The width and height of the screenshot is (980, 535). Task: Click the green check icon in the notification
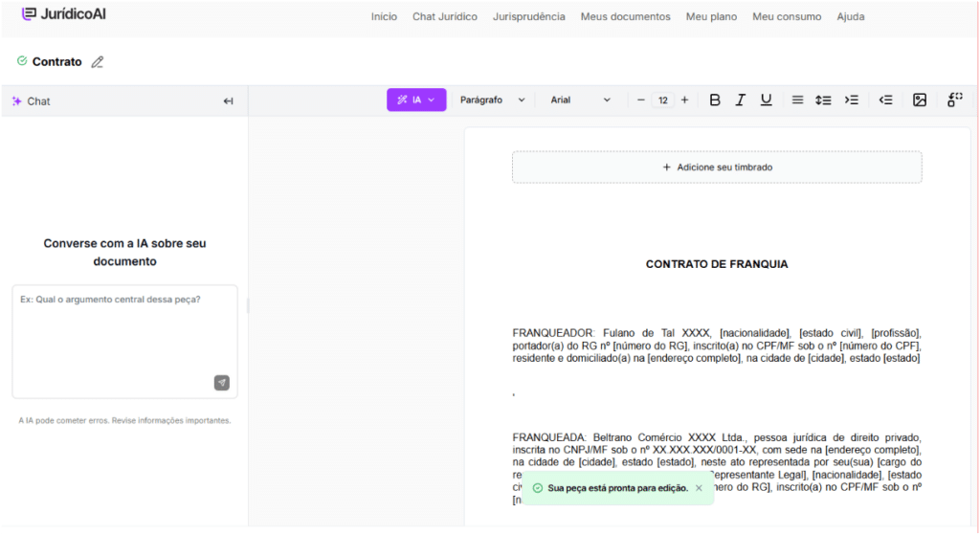[x=538, y=488]
